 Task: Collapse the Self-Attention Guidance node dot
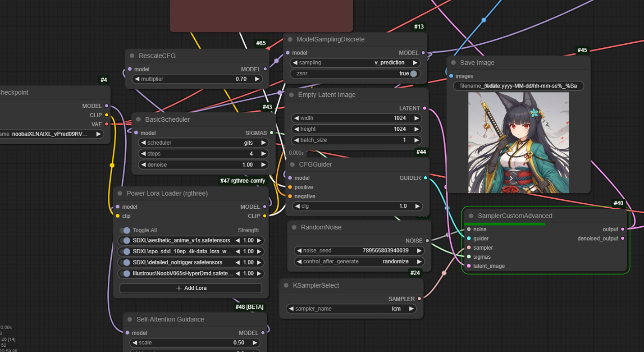(x=129, y=319)
